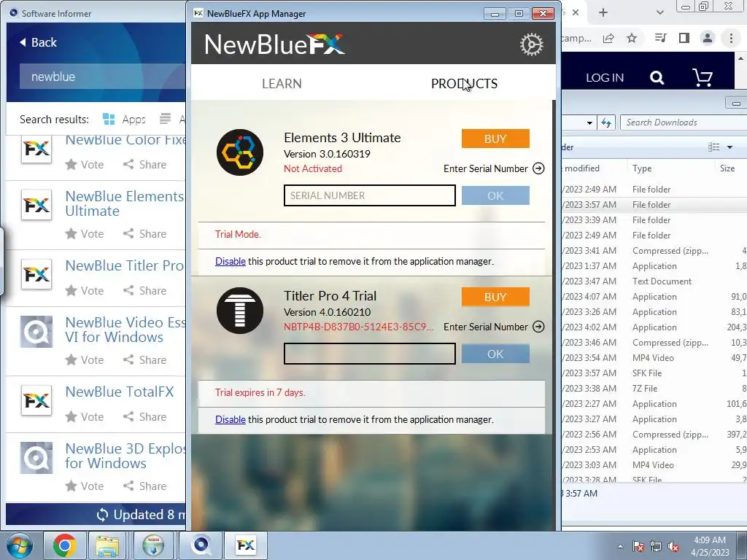Open Windows Explorer from the taskbar
Screen dimensions: 747x560
click(x=108, y=545)
